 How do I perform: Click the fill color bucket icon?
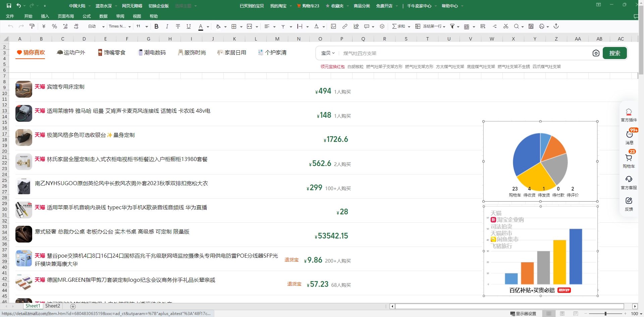point(218,26)
